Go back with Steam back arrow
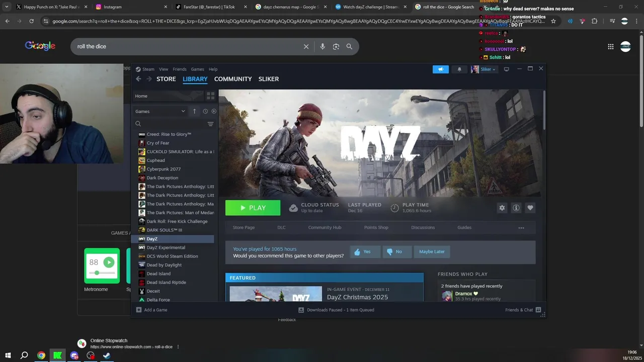The width and height of the screenshot is (644, 362). point(138,79)
